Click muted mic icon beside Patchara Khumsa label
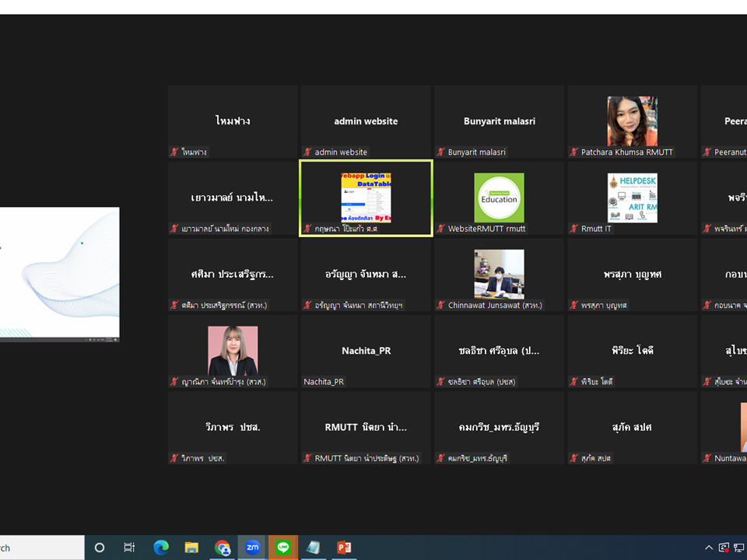The image size is (747, 560). (x=574, y=152)
